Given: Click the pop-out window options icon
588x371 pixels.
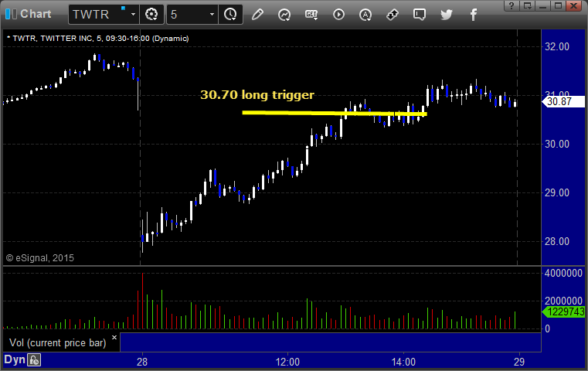Looking at the screenshot, I should point(528,5).
